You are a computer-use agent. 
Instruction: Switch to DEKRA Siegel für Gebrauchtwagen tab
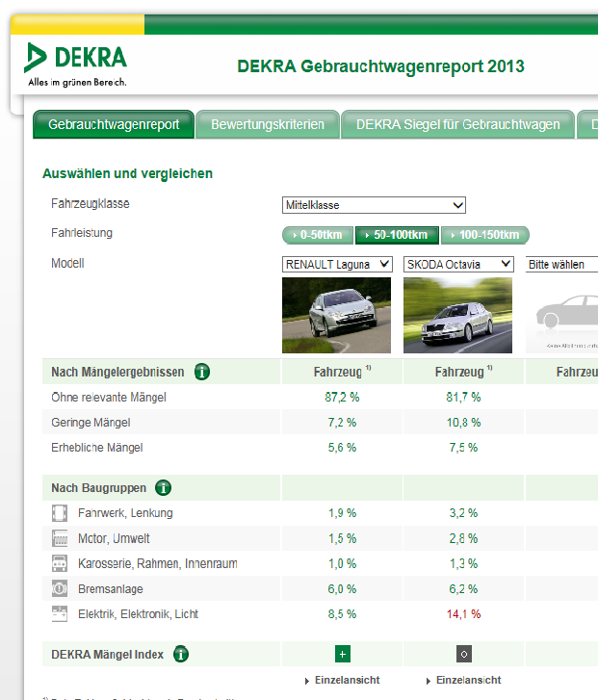pyautogui.click(x=457, y=125)
